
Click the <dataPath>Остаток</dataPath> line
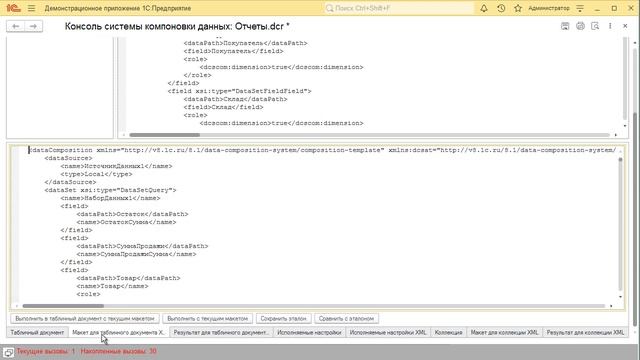[x=132, y=214]
